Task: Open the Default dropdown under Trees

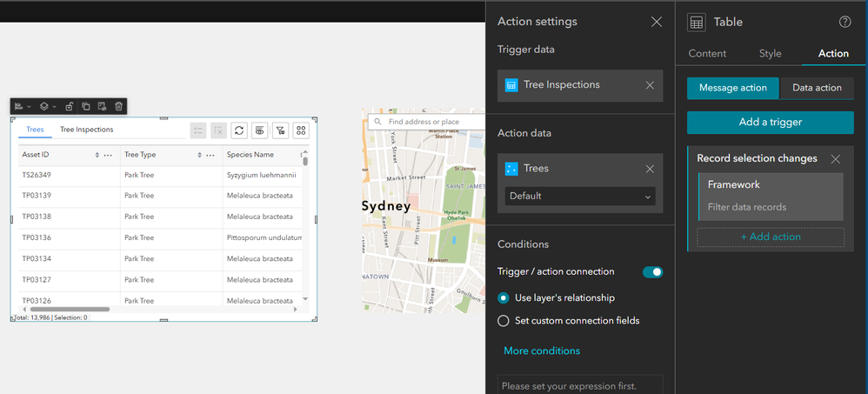Action: [x=579, y=197]
